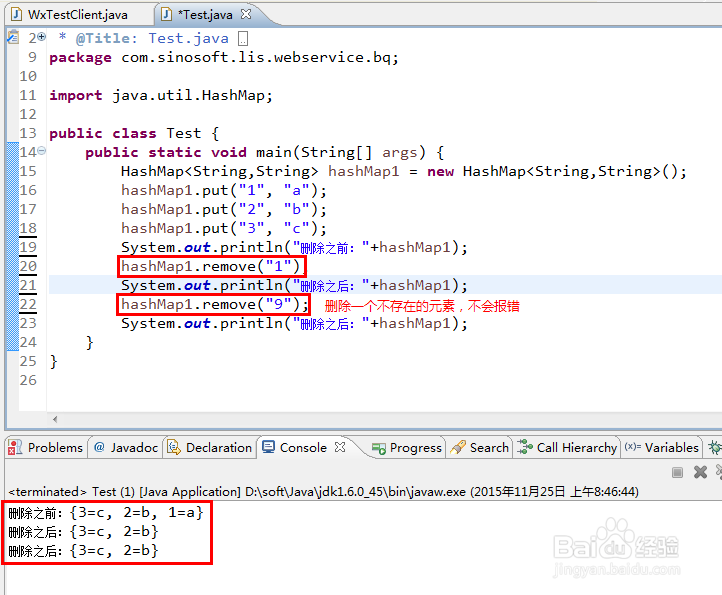722x595 pixels.
Task: Click 'public class Test {' line
Action: 134,134
